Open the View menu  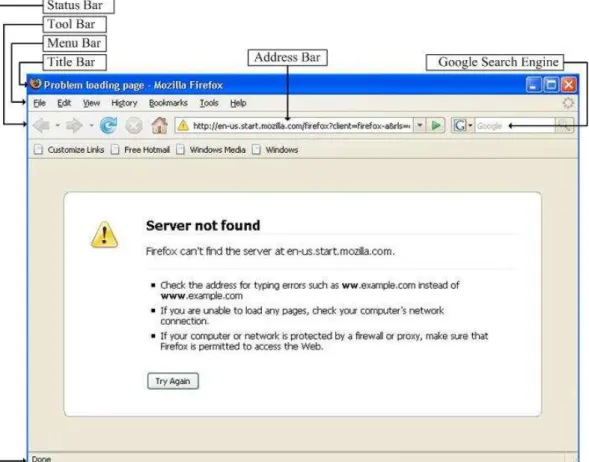[x=91, y=103]
